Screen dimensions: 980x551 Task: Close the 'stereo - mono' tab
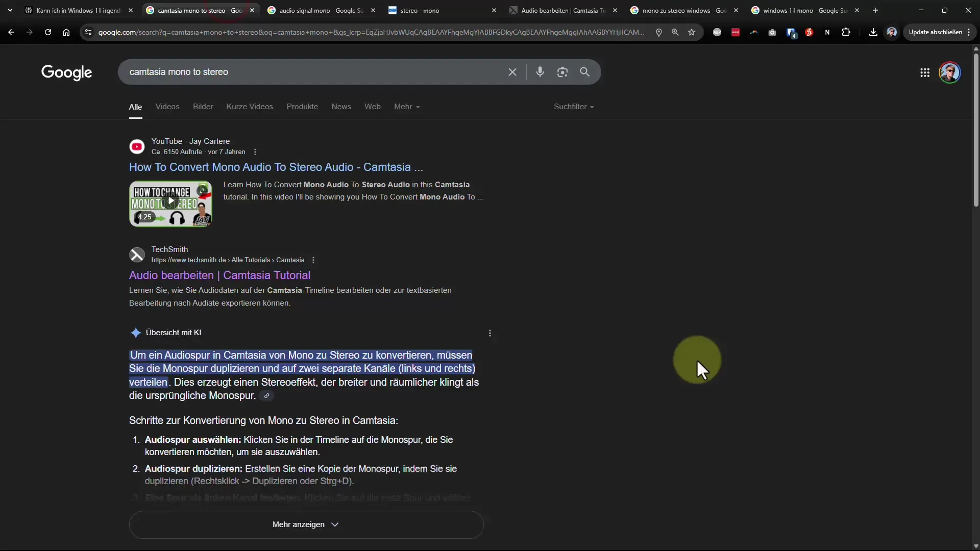(x=494, y=10)
